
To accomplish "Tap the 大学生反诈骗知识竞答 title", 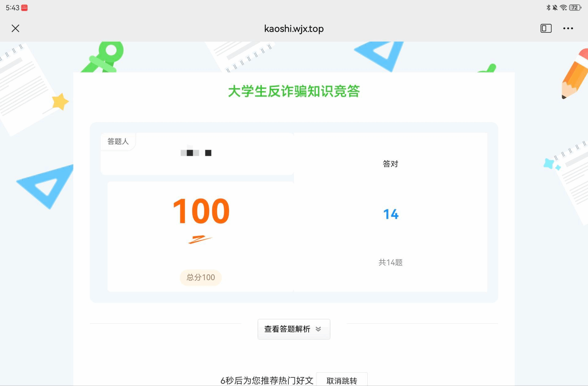I will tap(294, 91).
